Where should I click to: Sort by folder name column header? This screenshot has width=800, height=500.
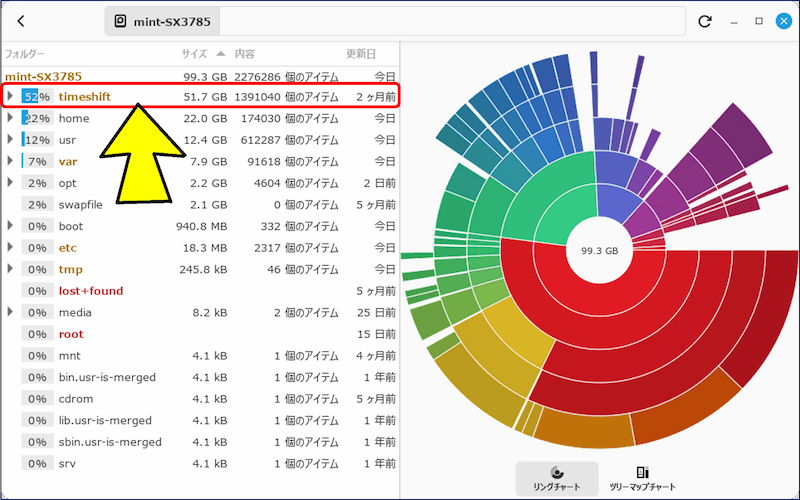pos(25,53)
